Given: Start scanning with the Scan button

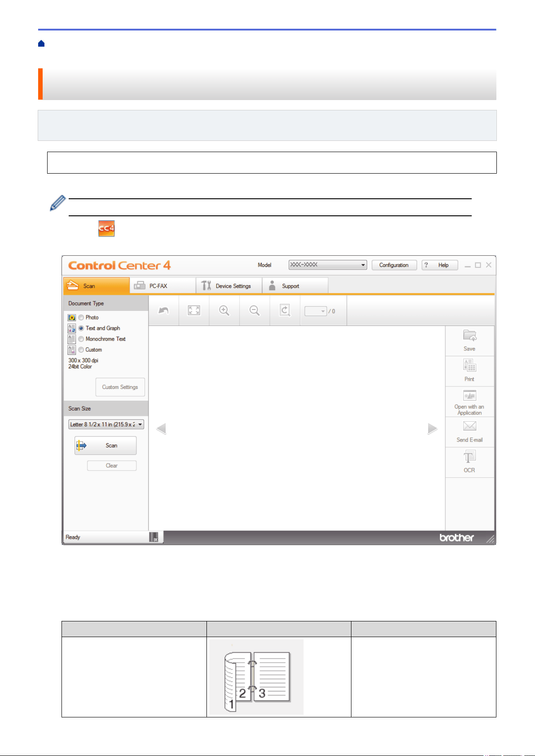Looking at the screenshot, I should click(x=105, y=446).
